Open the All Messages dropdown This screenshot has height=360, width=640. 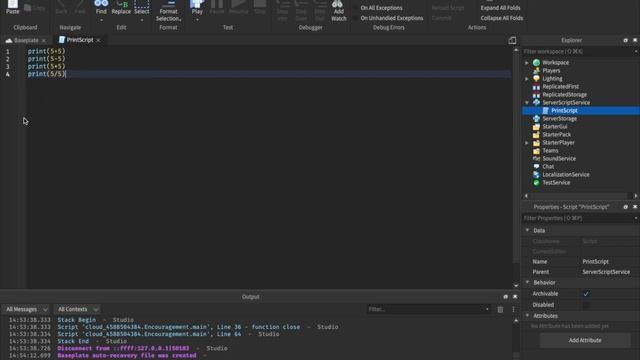click(x=26, y=309)
